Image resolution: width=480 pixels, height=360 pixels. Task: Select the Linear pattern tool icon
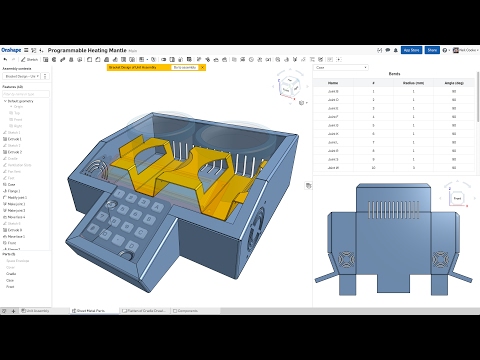click(142, 59)
